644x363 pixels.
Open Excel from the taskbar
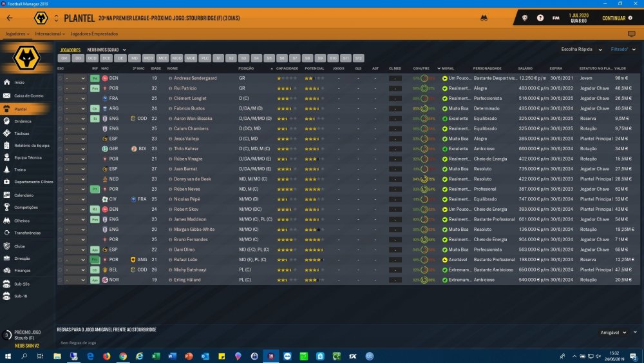(156, 356)
